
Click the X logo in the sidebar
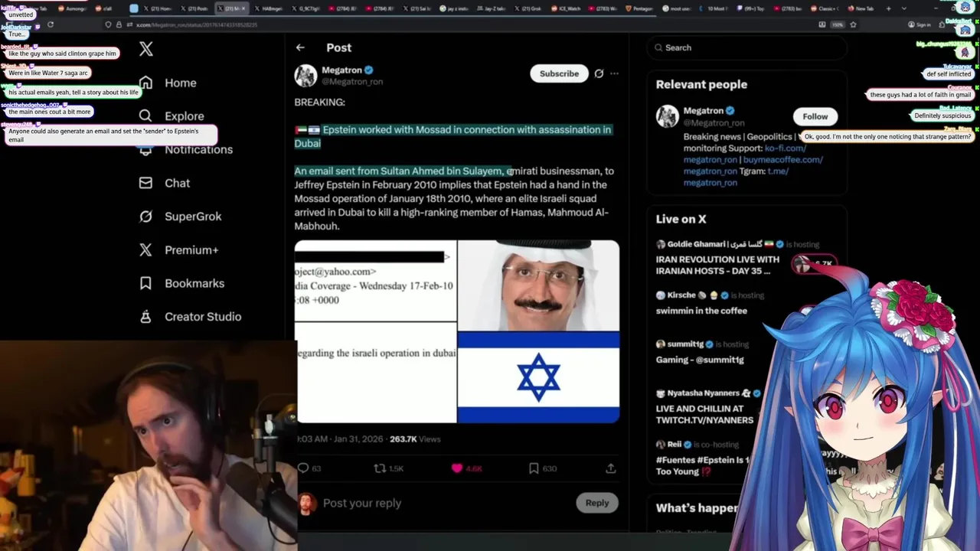tap(146, 50)
